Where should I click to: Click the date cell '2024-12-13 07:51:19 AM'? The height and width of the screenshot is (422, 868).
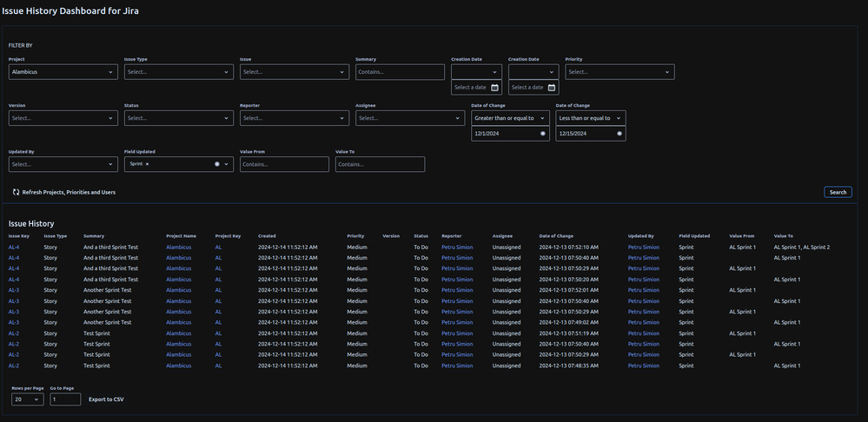click(x=568, y=333)
